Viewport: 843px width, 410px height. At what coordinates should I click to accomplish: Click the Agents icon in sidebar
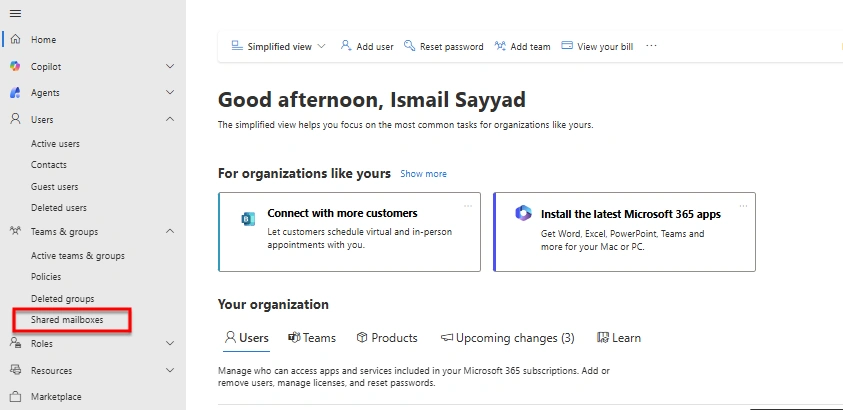click(15, 92)
